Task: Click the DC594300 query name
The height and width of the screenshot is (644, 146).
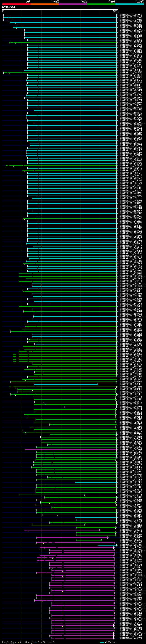Action: 8,8
